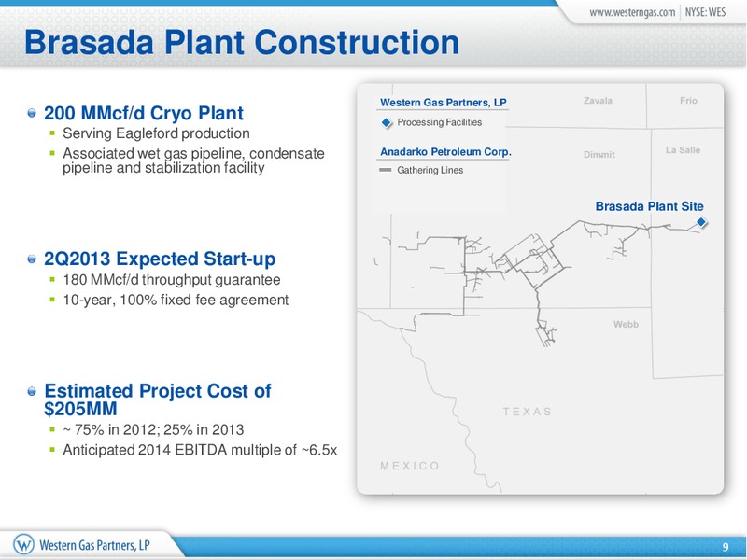Click Associated wet gas pipeline bullet
The width and height of the screenshot is (747, 560).
[x=193, y=161]
